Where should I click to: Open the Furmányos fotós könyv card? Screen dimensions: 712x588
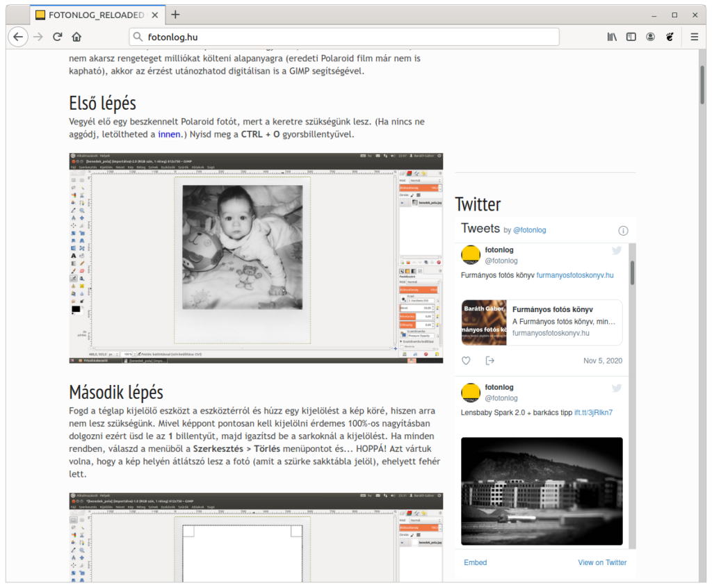(x=542, y=322)
